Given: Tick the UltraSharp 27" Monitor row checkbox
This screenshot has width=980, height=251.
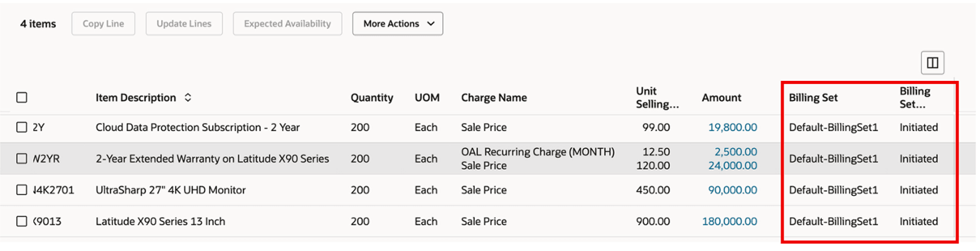Looking at the screenshot, I should point(22,190).
